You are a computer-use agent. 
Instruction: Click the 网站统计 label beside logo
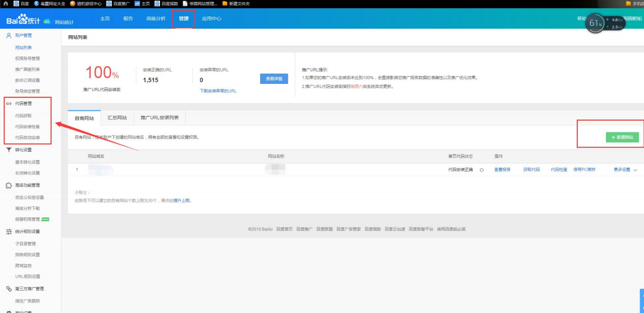tap(64, 22)
